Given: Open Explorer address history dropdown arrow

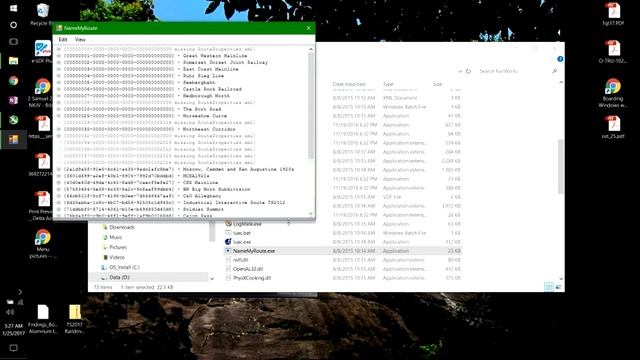Looking at the screenshot, I should (x=460, y=71).
